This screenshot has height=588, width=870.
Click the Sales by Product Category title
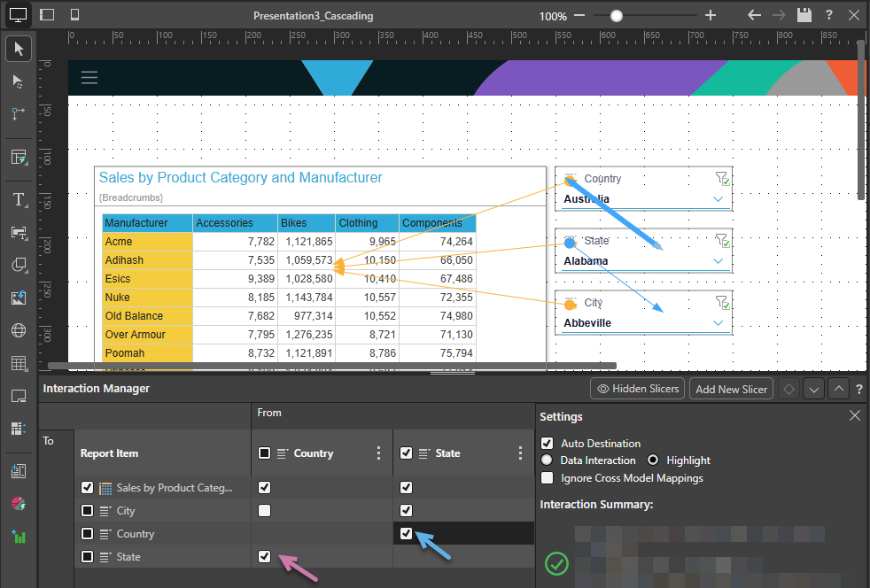(241, 177)
